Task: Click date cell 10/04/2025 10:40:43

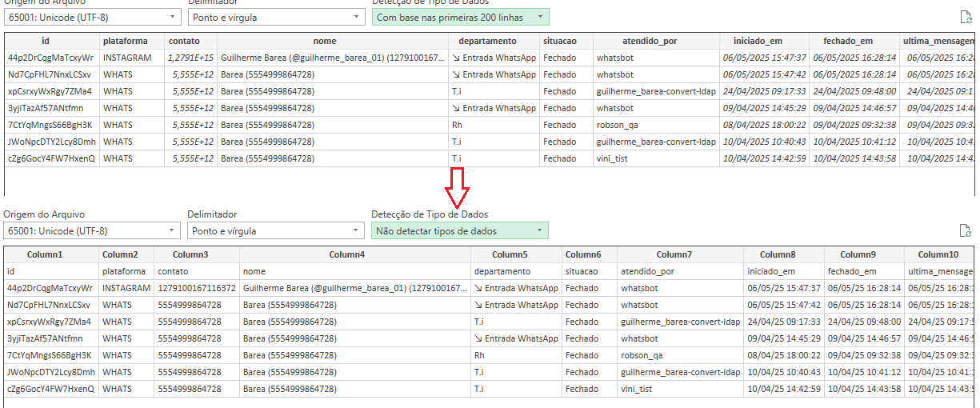Action: pyautogui.click(x=764, y=142)
